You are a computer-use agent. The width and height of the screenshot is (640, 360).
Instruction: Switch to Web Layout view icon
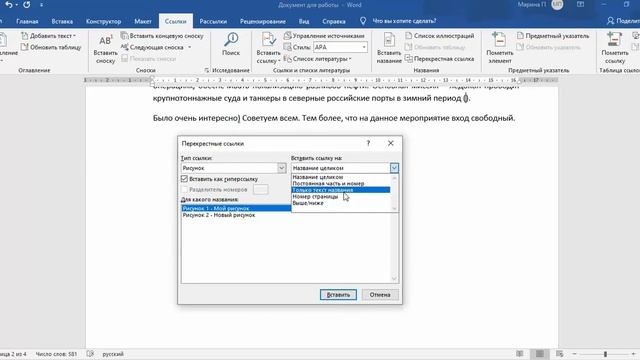(560, 354)
